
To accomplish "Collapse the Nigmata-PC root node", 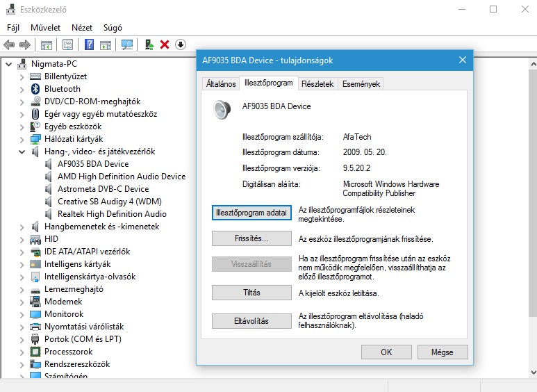I will [x=9, y=64].
